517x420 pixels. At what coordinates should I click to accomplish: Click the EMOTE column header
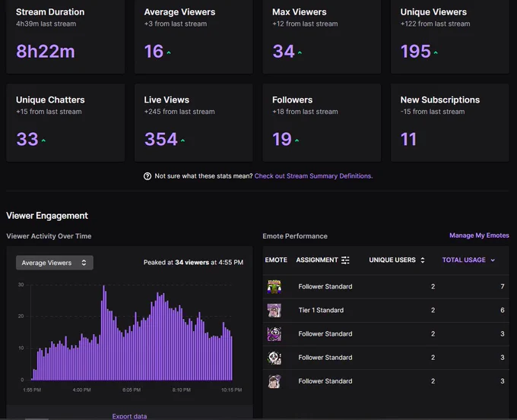tap(276, 260)
